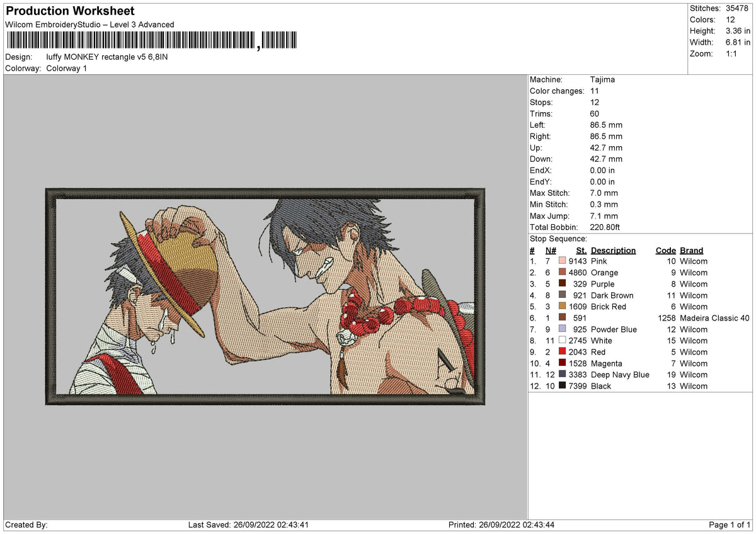Select the Magenta description text
This screenshot has height=534, width=756.
(x=607, y=363)
